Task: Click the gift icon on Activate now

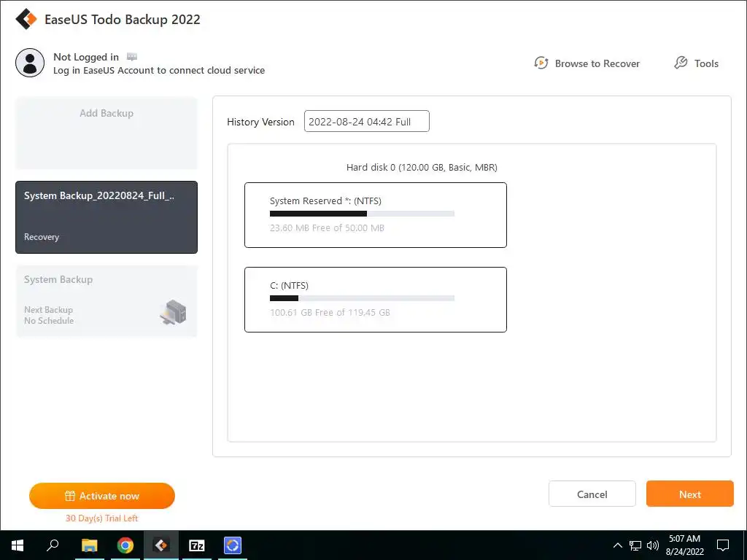Action: (x=70, y=496)
